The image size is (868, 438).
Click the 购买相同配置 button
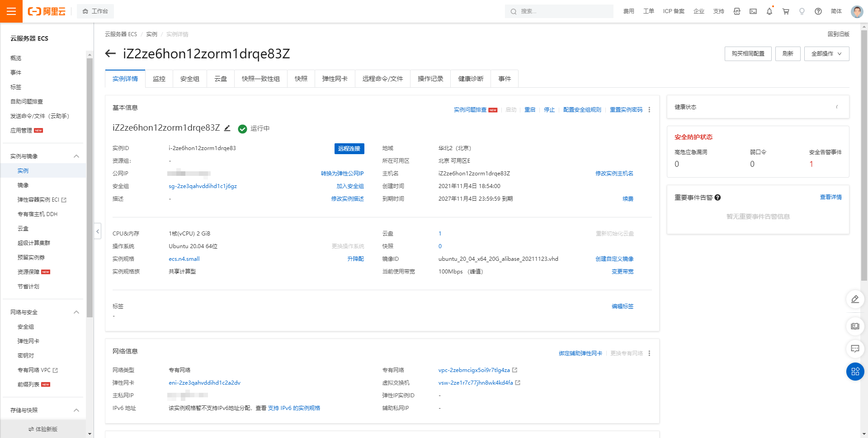[748, 54]
